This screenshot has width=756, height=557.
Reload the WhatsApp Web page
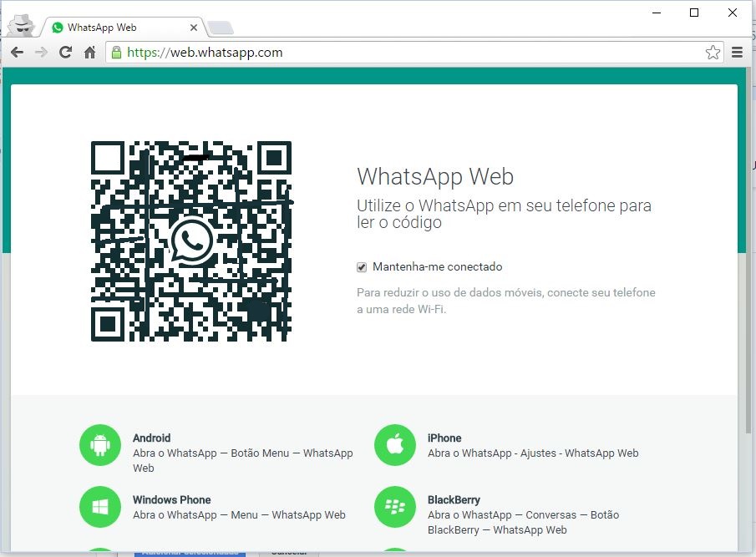tap(66, 52)
